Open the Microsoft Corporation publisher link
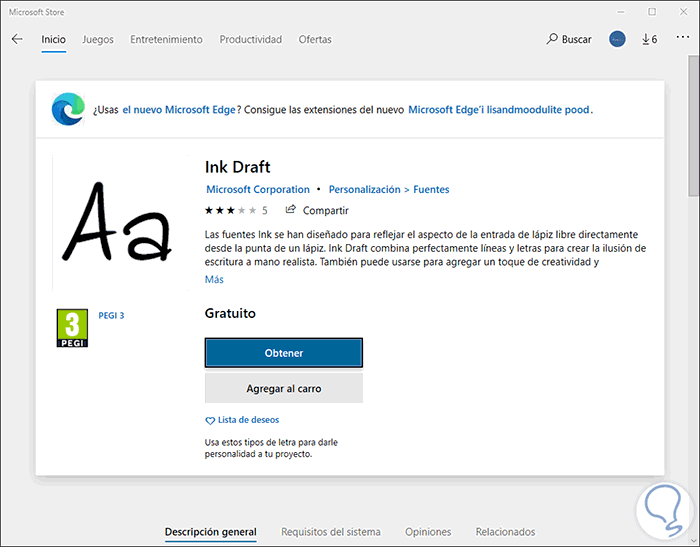 click(x=258, y=189)
